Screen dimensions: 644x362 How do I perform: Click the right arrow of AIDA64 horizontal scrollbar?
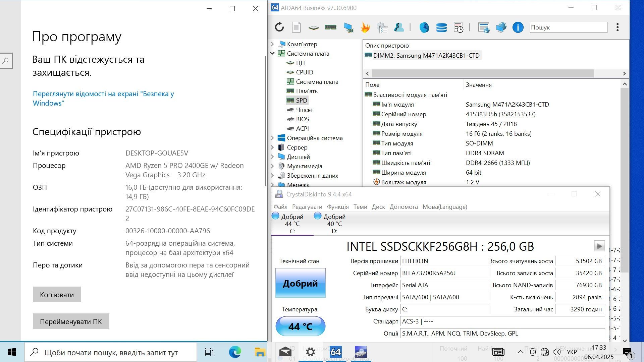coord(624,73)
